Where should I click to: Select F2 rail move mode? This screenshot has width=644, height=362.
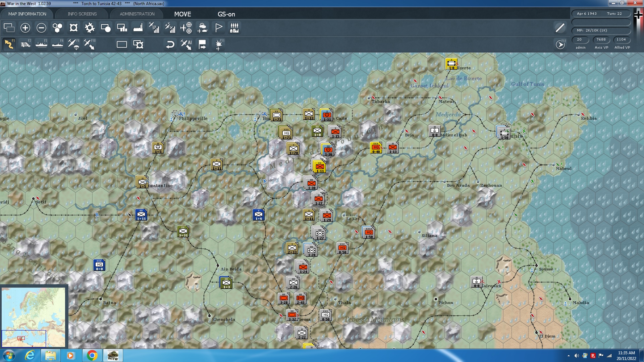point(25,44)
